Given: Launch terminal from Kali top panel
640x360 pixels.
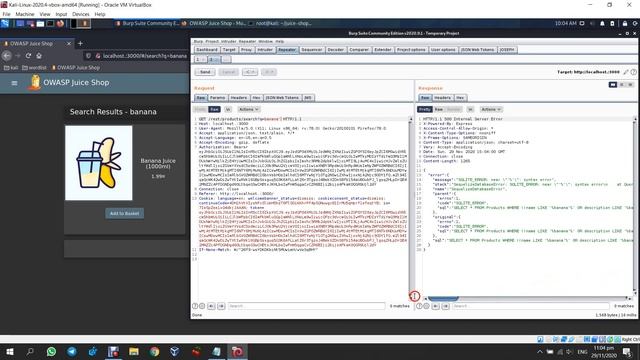Looking at the screenshot, I should 50,24.
